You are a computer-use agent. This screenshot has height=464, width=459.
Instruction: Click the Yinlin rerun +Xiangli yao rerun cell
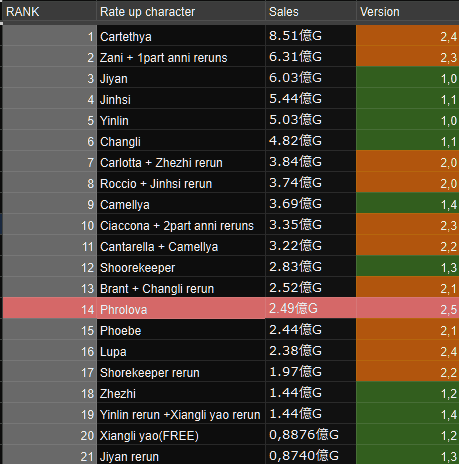coord(181,414)
